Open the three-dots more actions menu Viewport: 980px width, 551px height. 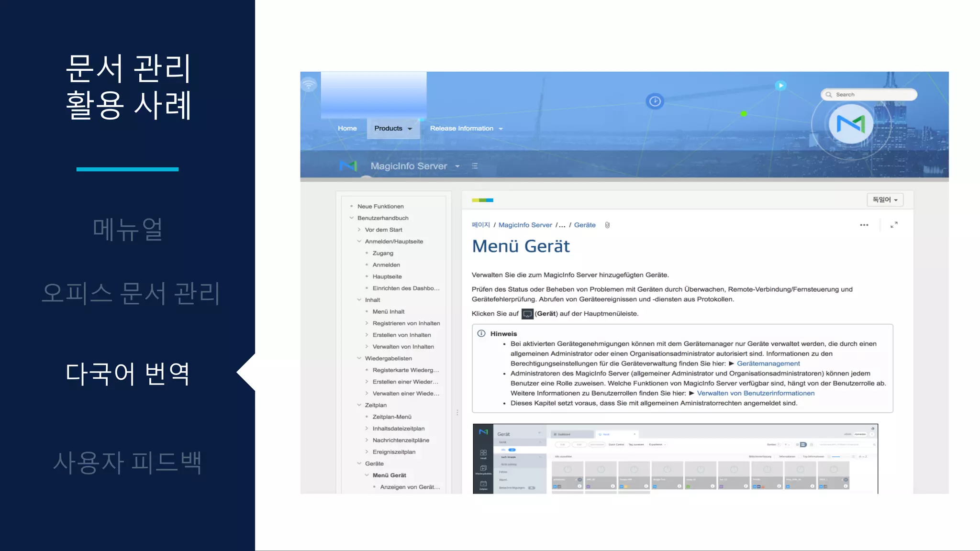(864, 225)
